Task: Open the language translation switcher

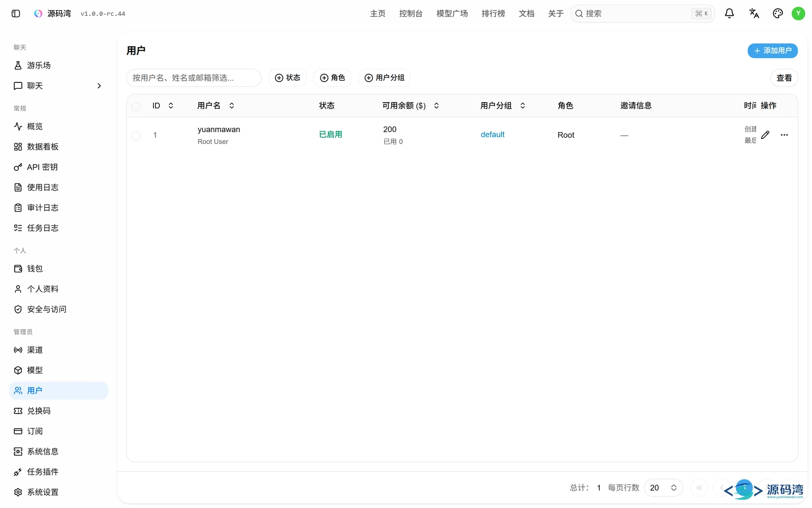Action: click(754, 14)
